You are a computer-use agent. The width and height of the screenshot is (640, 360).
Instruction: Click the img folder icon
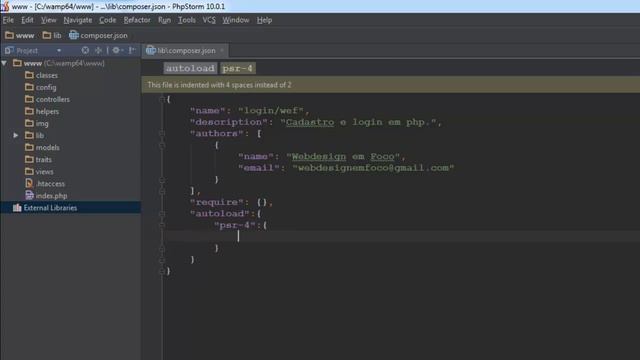pyautogui.click(x=29, y=123)
